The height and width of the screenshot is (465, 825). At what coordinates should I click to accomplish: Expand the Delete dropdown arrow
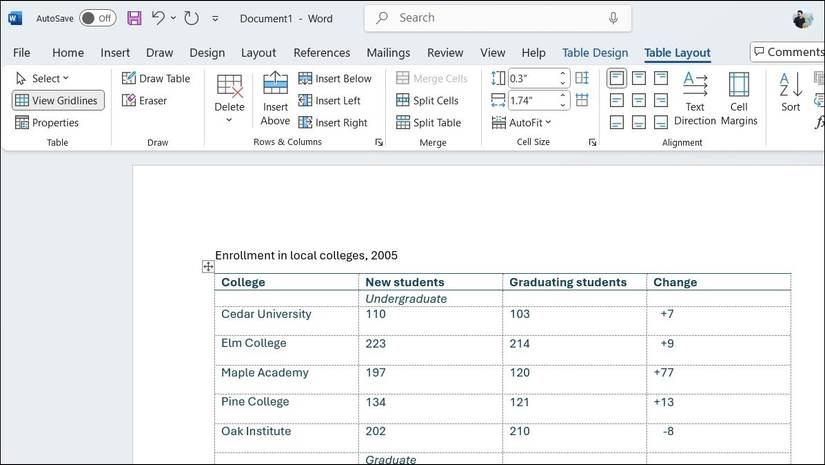click(229, 120)
